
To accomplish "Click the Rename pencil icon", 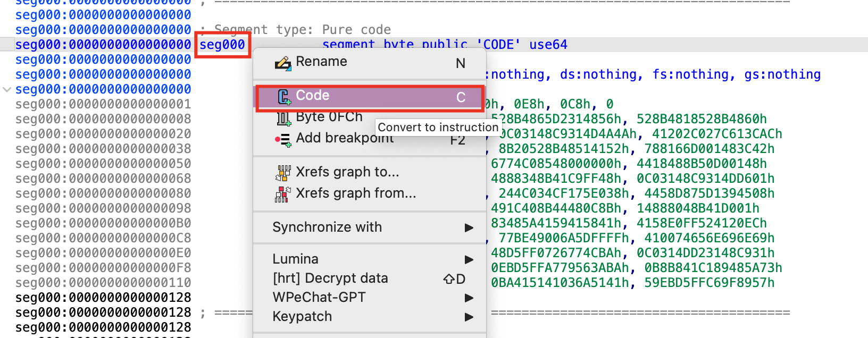I will click(x=282, y=64).
